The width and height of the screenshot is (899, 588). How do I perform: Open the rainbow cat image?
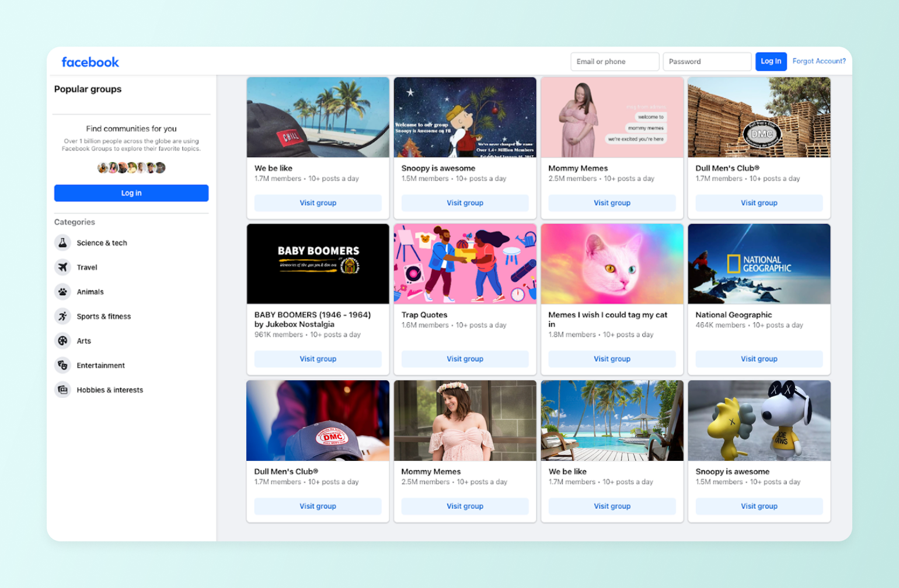[x=612, y=264]
